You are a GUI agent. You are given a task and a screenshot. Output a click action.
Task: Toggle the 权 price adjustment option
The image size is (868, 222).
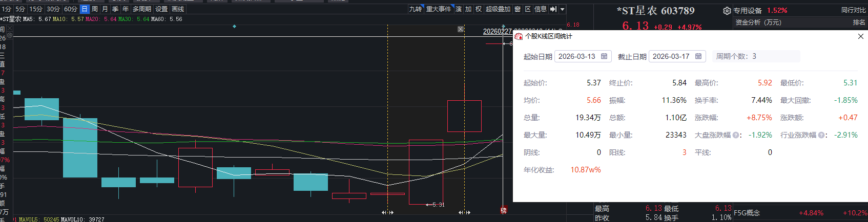pos(478,9)
